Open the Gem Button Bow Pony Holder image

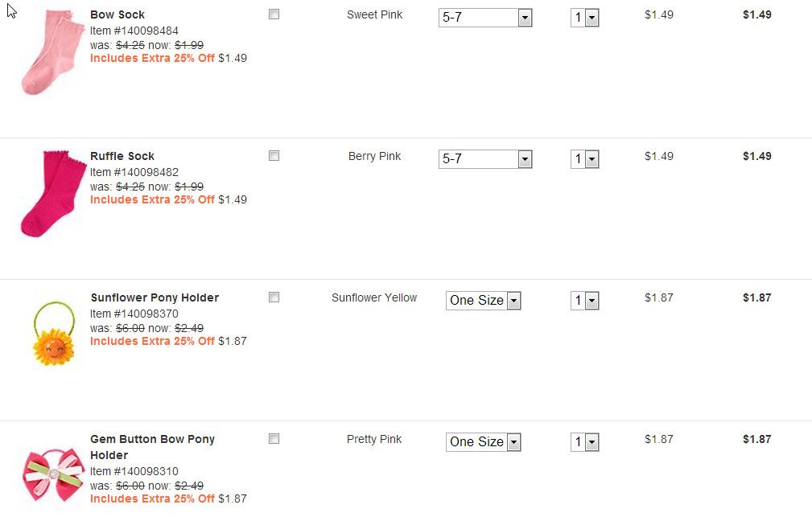coord(53,474)
